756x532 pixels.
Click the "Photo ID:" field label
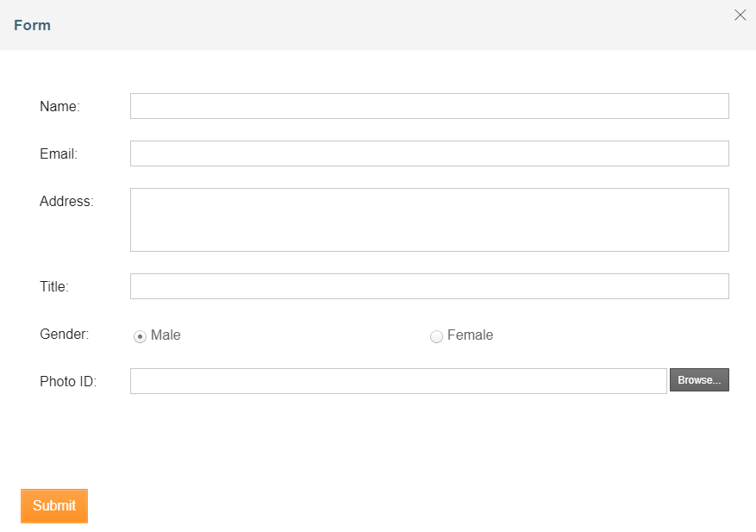pyautogui.click(x=68, y=382)
